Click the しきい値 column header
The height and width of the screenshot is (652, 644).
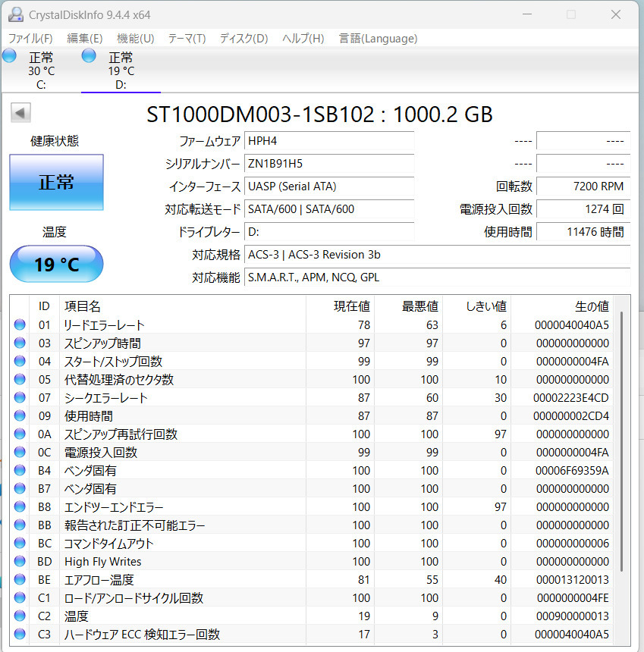(476, 306)
